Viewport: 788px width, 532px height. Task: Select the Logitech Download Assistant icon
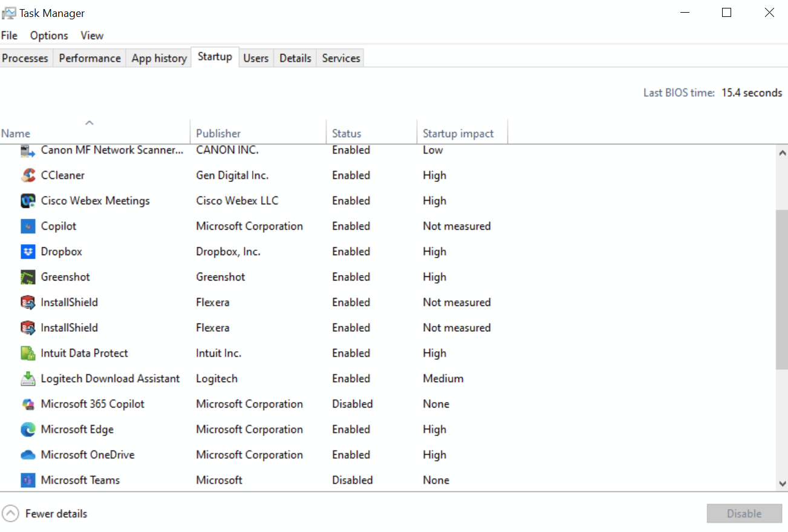pos(28,378)
